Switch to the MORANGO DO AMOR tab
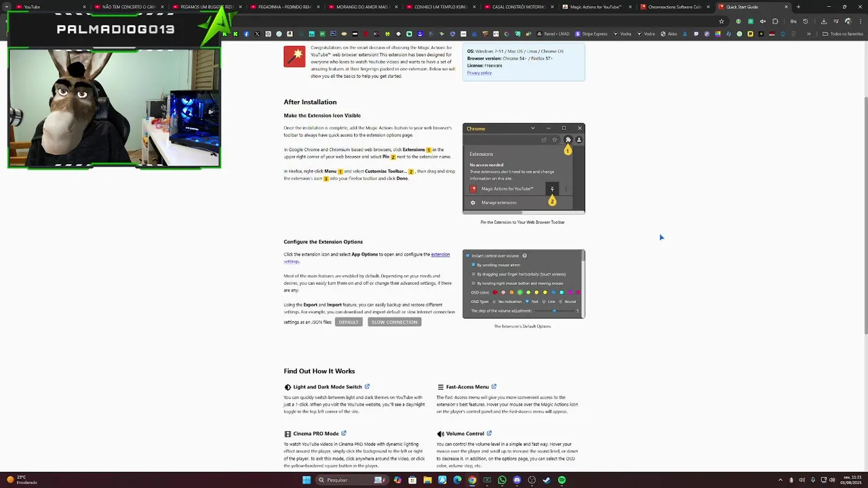The height and width of the screenshot is (488, 868). click(x=363, y=7)
